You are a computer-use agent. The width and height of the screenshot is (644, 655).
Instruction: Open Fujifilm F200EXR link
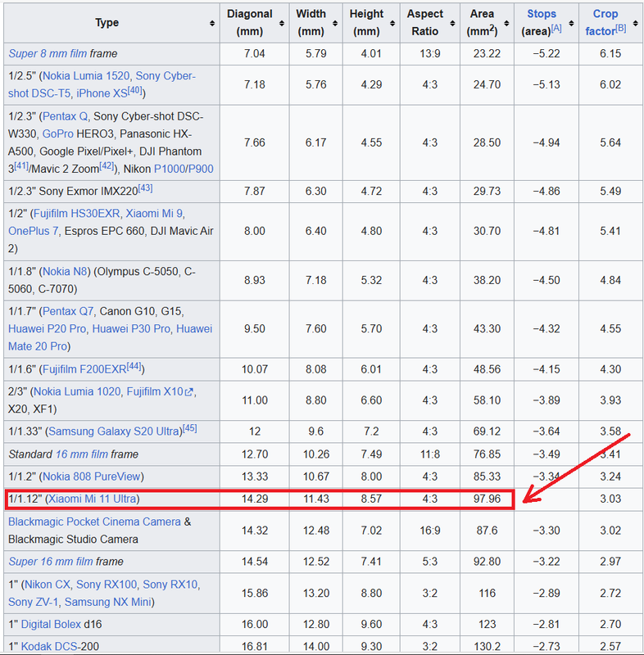pos(84,370)
